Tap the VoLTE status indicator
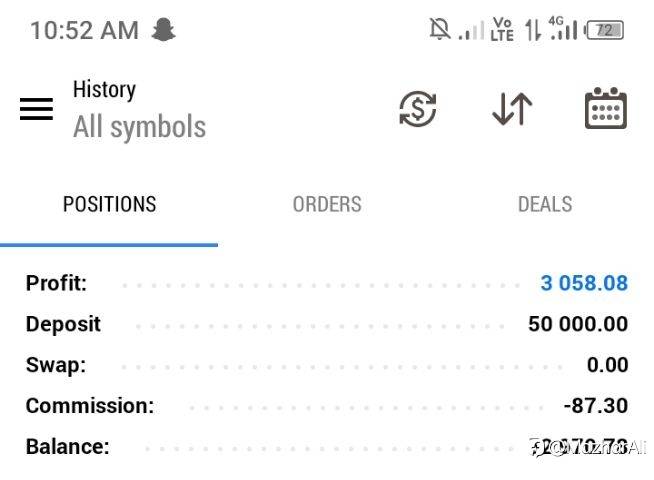This screenshot has width=654, height=480. click(502, 30)
